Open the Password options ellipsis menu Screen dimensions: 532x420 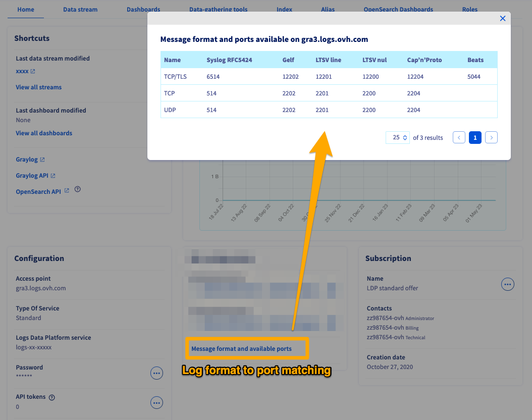(156, 373)
